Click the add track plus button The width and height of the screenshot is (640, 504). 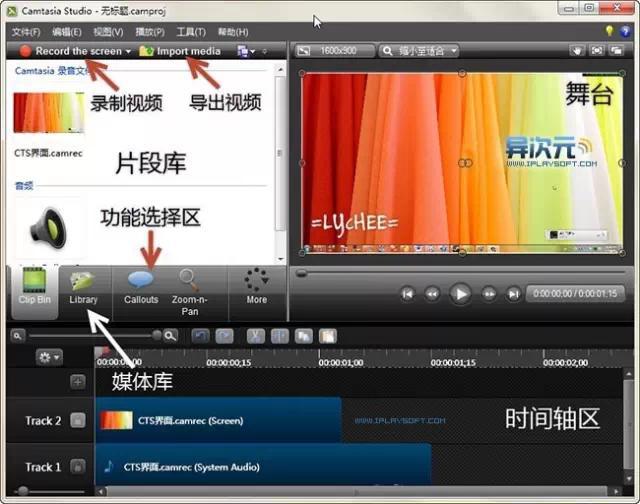point(78,382)
